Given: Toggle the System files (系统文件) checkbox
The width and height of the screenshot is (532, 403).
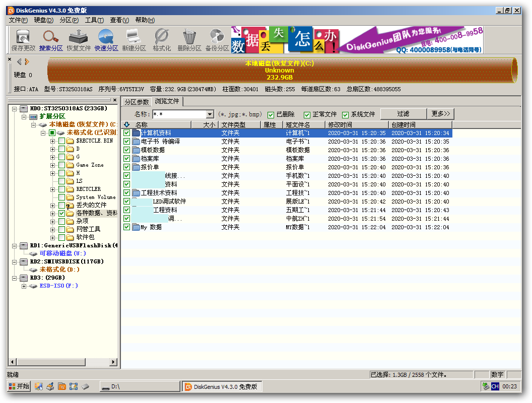Looking at the screenshot, I should click(x=346, y=115).
